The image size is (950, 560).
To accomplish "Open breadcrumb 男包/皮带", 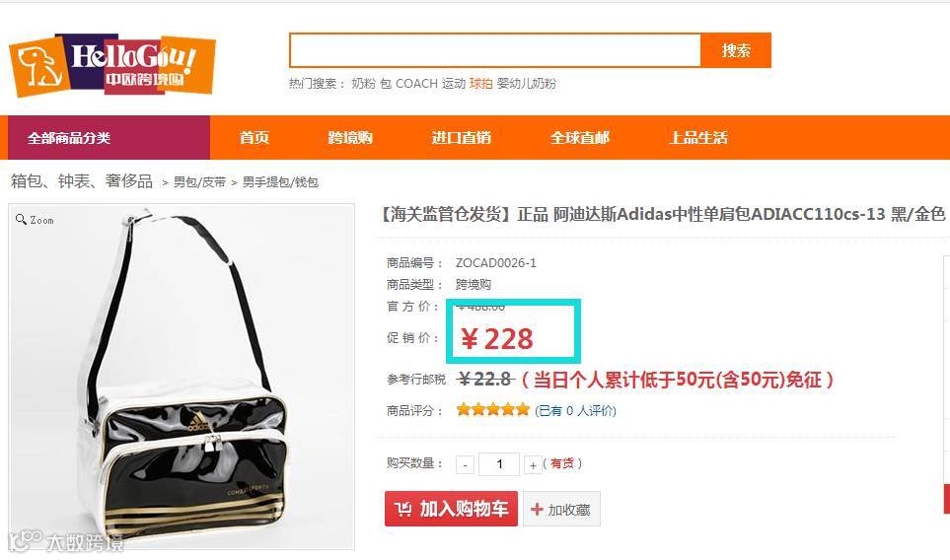I will click(199, 181).
